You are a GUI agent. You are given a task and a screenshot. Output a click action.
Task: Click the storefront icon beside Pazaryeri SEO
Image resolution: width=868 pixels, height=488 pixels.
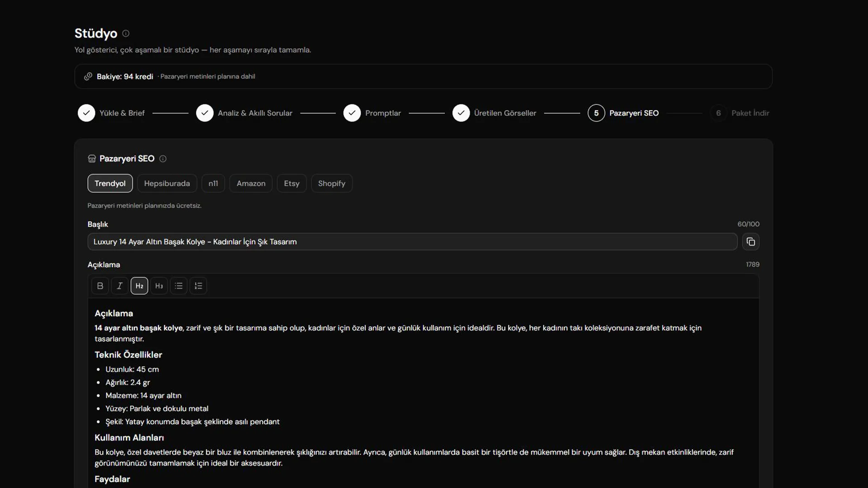(92, 159)
